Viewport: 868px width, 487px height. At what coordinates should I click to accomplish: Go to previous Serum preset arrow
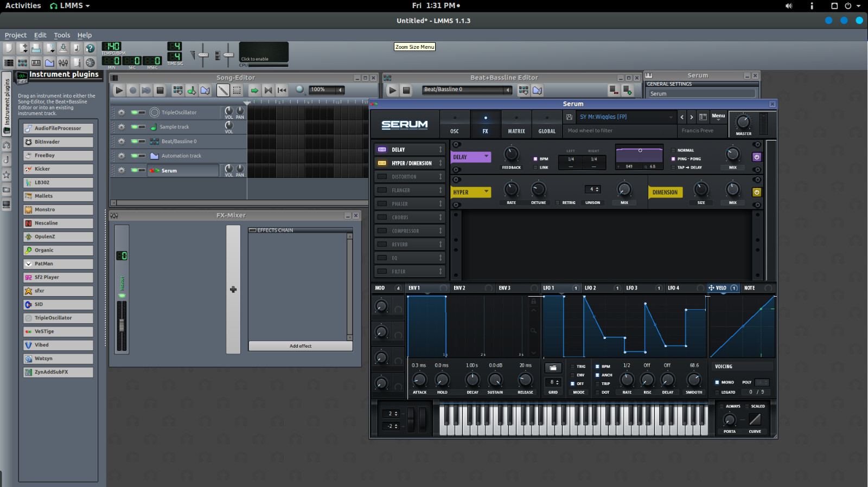[x=682, y=117]
